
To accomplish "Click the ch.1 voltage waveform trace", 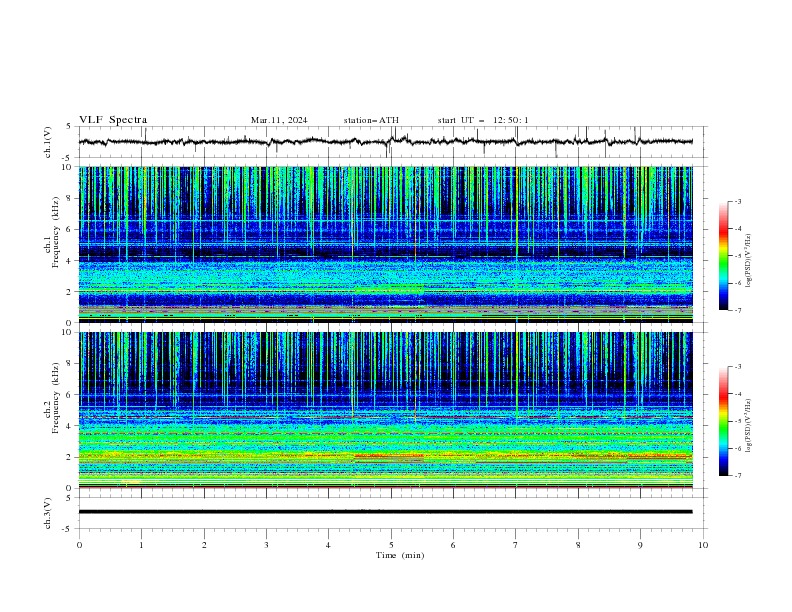I will pyautogui.click(x=385, y=142).
